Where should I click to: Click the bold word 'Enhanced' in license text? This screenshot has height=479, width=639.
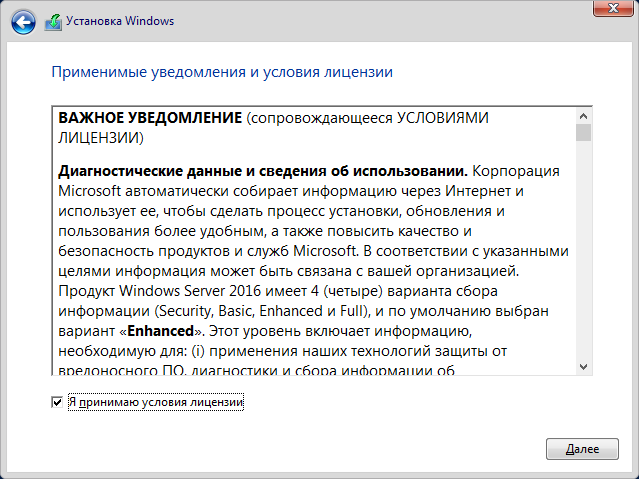point(161,331)
